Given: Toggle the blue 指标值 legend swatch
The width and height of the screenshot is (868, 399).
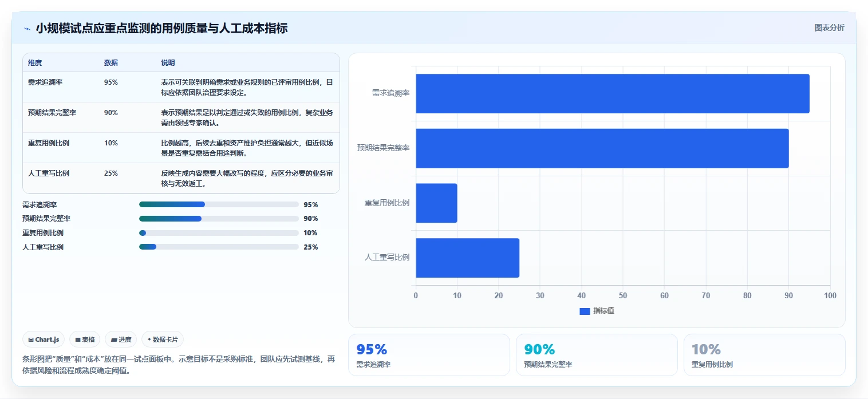Looking at the screenshot, I should [585, 311].
